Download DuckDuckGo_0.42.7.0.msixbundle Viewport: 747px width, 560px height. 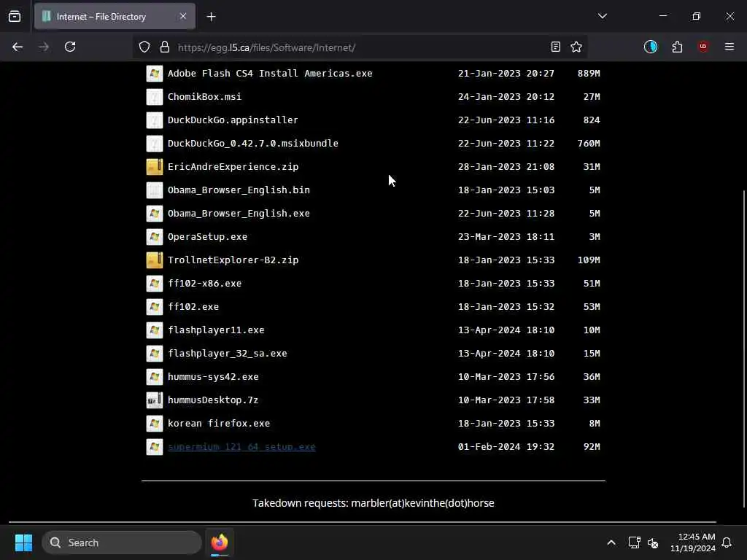click(x=253, y=144)
